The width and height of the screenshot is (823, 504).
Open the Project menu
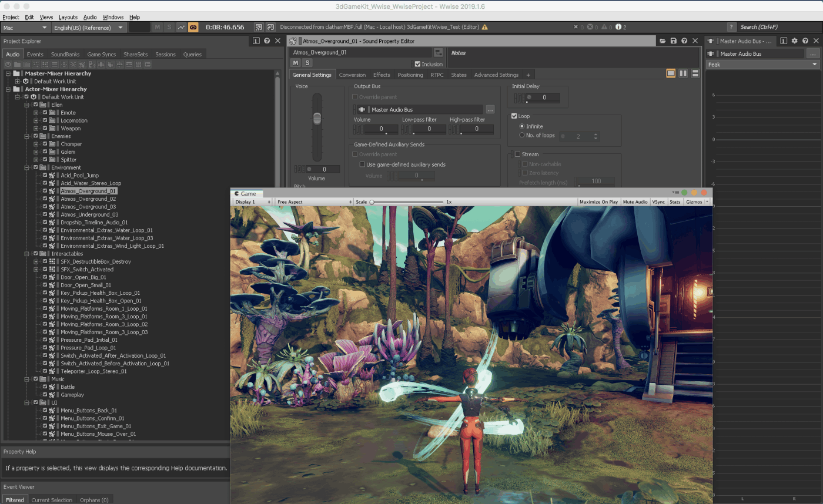[x=11, y=17]
